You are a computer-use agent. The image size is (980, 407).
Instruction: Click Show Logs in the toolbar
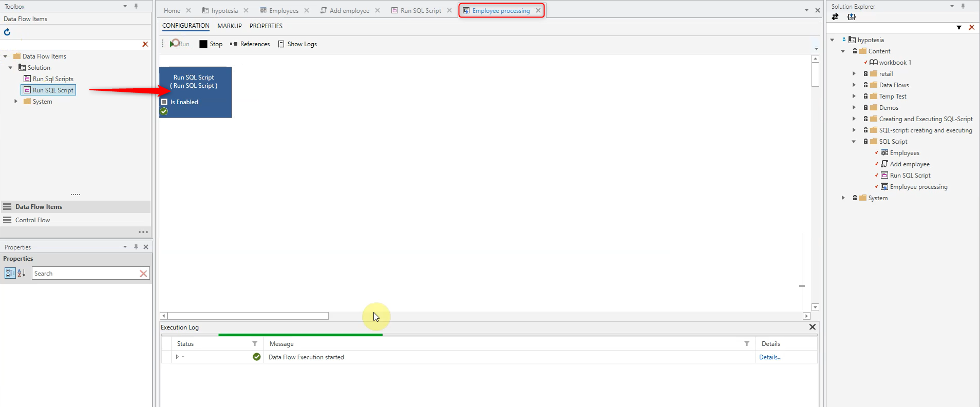pyautogui.click(x=297, y=44)
